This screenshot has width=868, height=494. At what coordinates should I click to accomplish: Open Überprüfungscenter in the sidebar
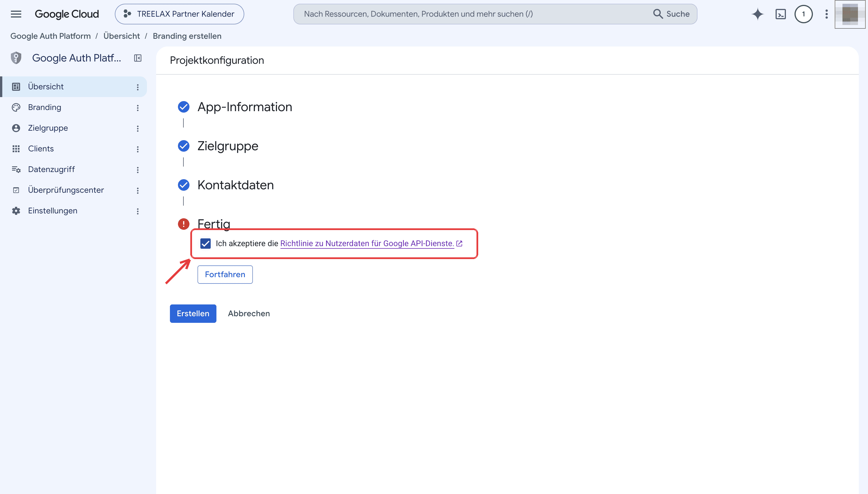73,190
